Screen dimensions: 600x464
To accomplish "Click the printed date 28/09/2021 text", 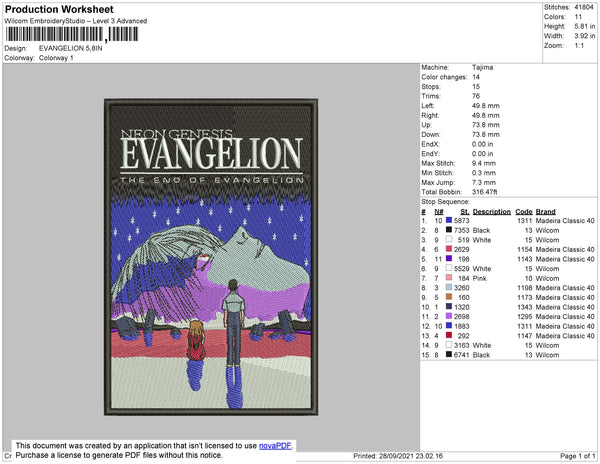I will click(x=397, y=456).
